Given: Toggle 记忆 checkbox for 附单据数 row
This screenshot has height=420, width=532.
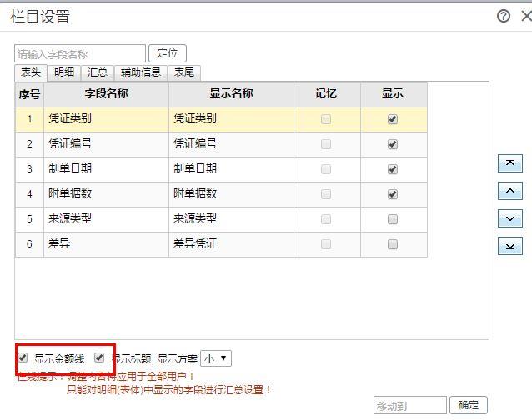Looking at the screenshot, I should point(326,194).
